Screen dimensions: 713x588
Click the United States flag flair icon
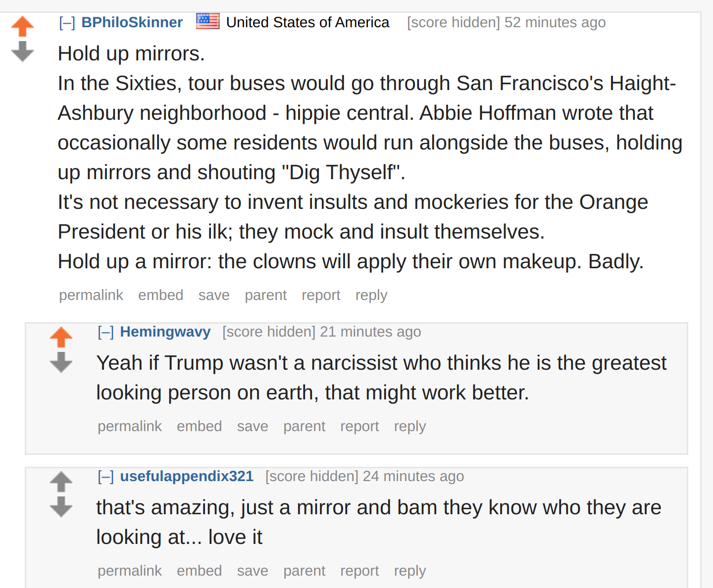(x=208, y=21)
